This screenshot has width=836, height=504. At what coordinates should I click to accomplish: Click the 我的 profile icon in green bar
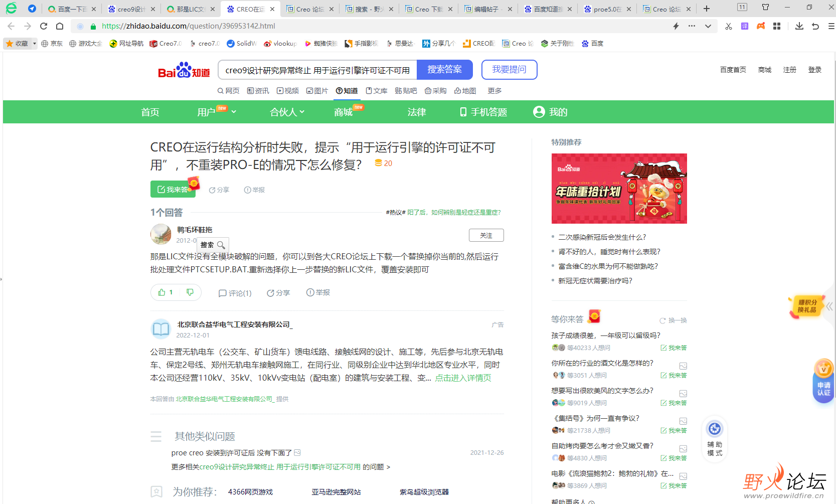539,112
